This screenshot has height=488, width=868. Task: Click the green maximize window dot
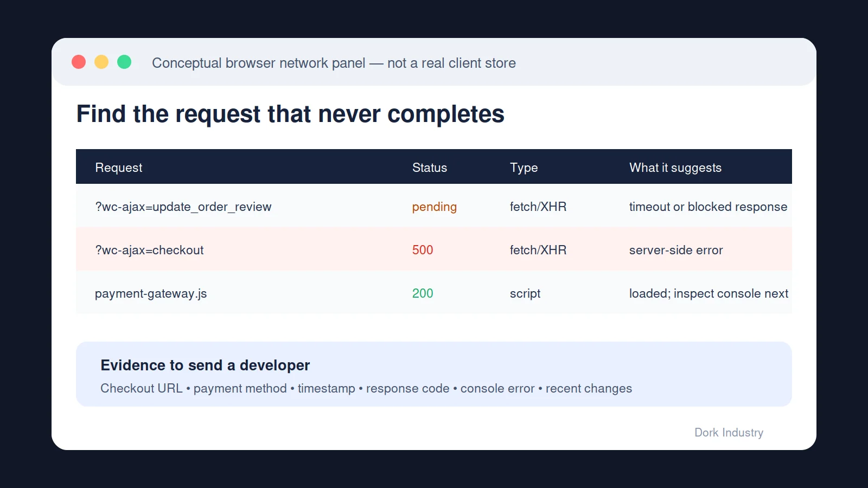pos(124,62)
